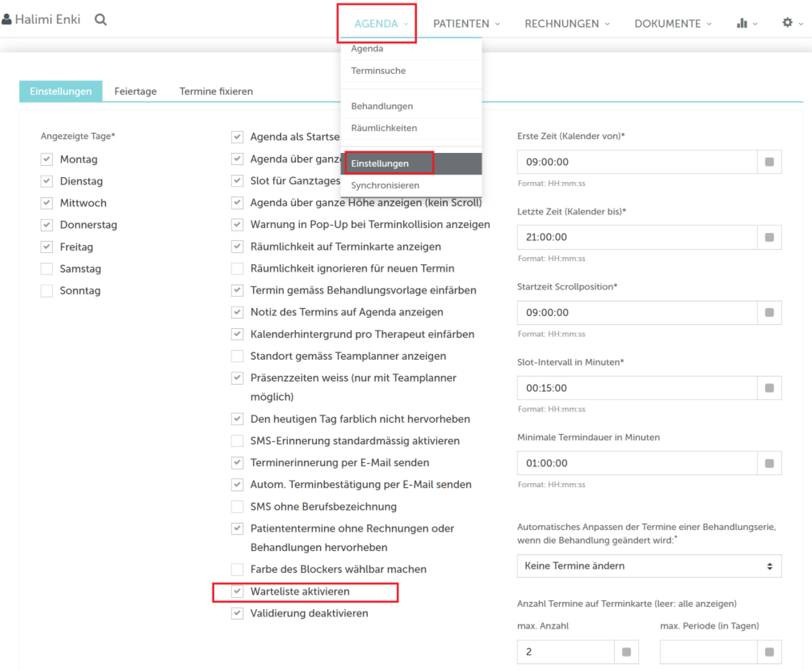Click the icon beside Slot-Intervall field
Screen dimensions: 812x671
(x=770, y=388)
